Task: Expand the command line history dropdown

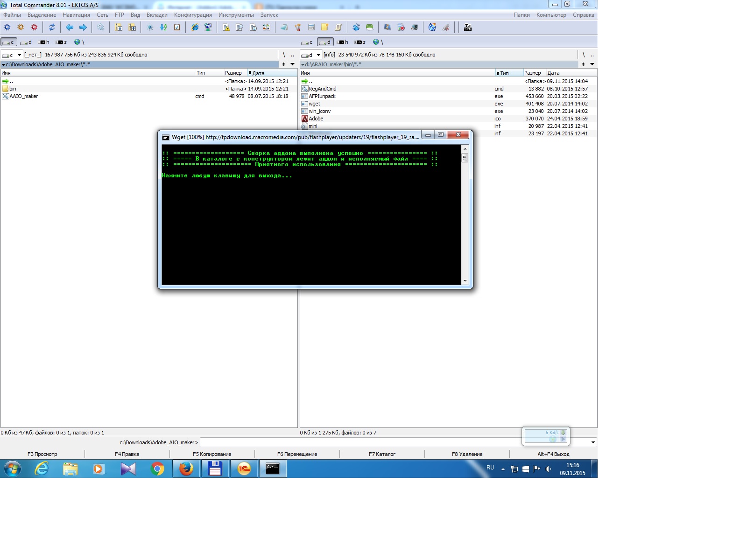Action: click(x=593, y=442)
